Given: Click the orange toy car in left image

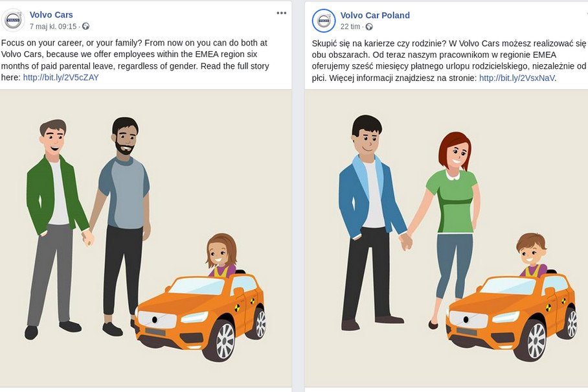Looking at the screenshot, I should (x=200, y=316).
